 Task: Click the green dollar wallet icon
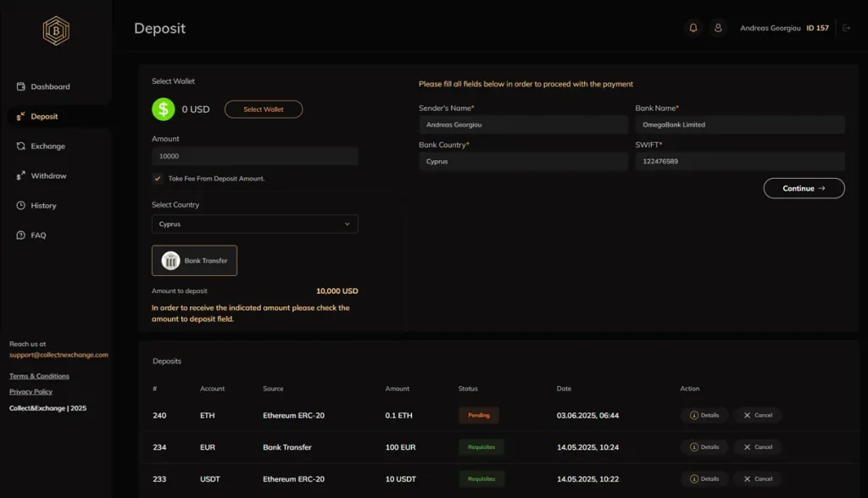(163, 109)
